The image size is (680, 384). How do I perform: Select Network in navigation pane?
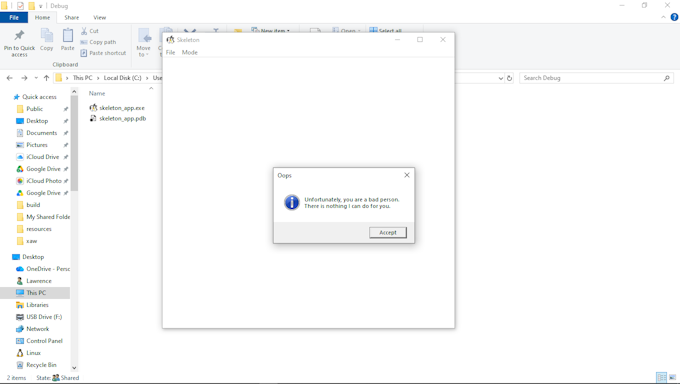(x=37, y=329)
